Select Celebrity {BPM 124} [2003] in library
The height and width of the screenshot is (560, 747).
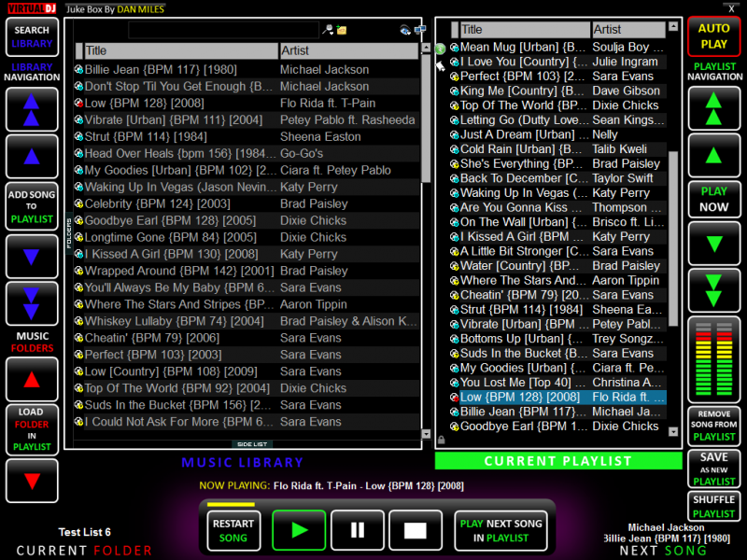[247, 203]
